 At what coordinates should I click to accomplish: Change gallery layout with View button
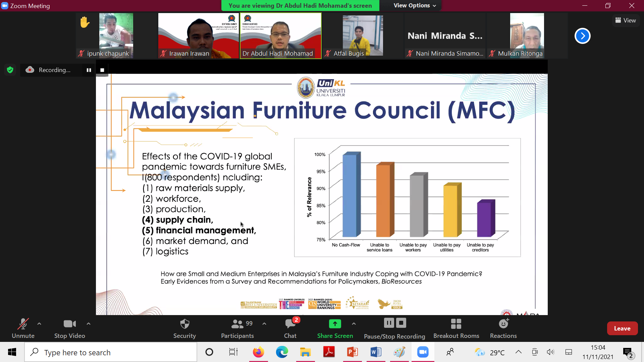626,20
